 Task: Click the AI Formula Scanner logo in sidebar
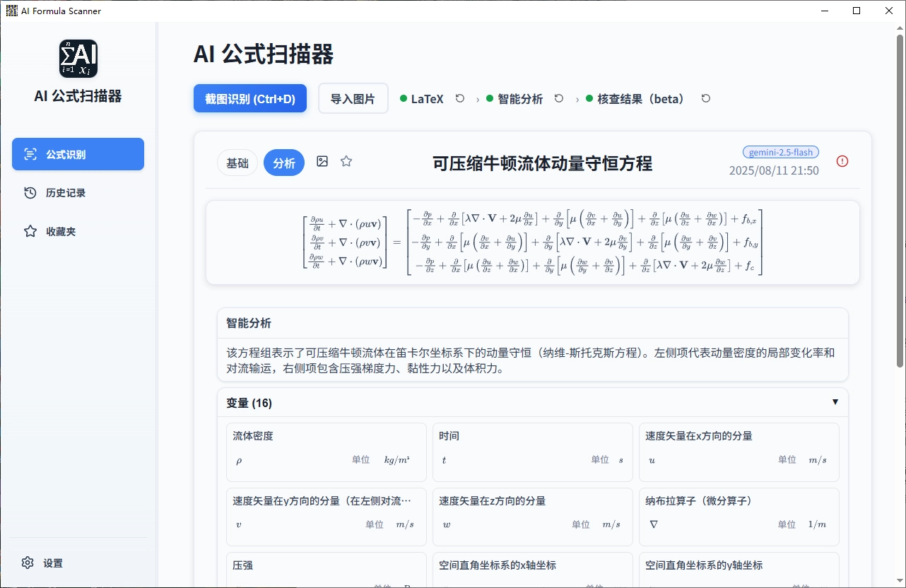pos(78,59)
